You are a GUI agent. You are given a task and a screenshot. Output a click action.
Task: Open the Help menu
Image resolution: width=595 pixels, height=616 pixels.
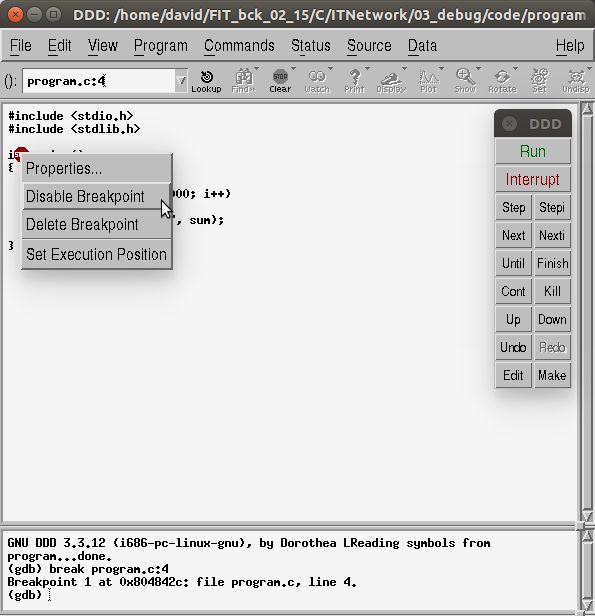point(570,46)
